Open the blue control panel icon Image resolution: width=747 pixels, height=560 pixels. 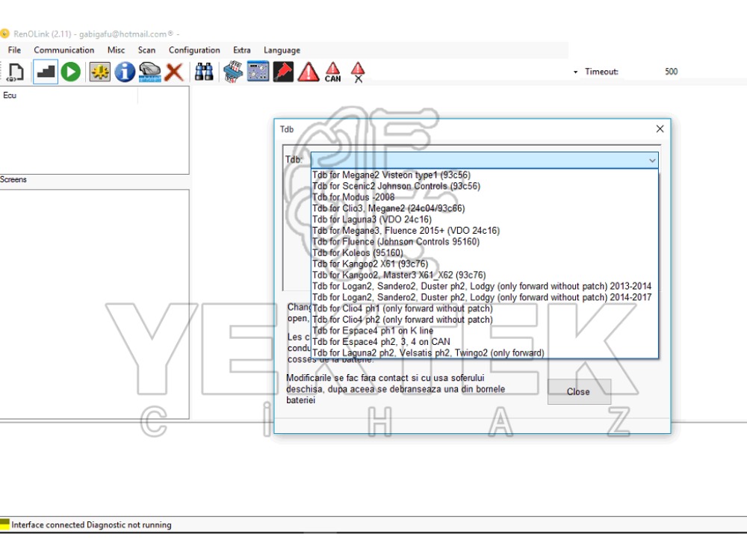tap(258, 72)
